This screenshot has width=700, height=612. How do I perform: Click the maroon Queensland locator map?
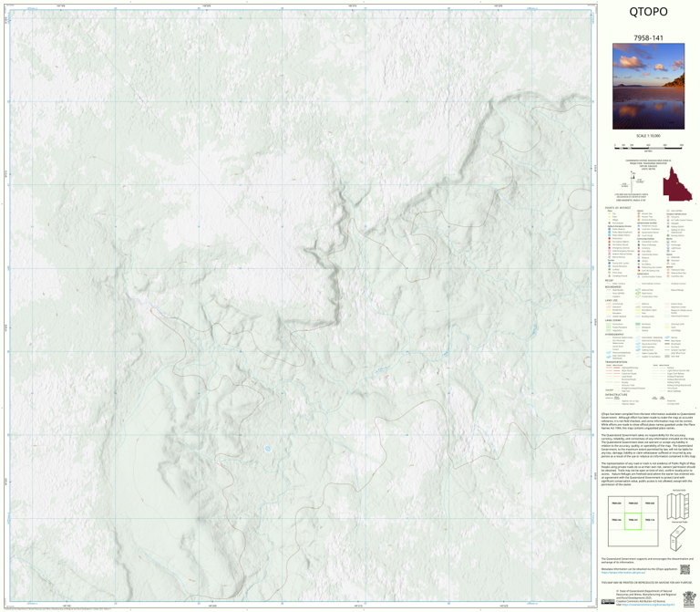pyautogui.click(x=677, y=183)
